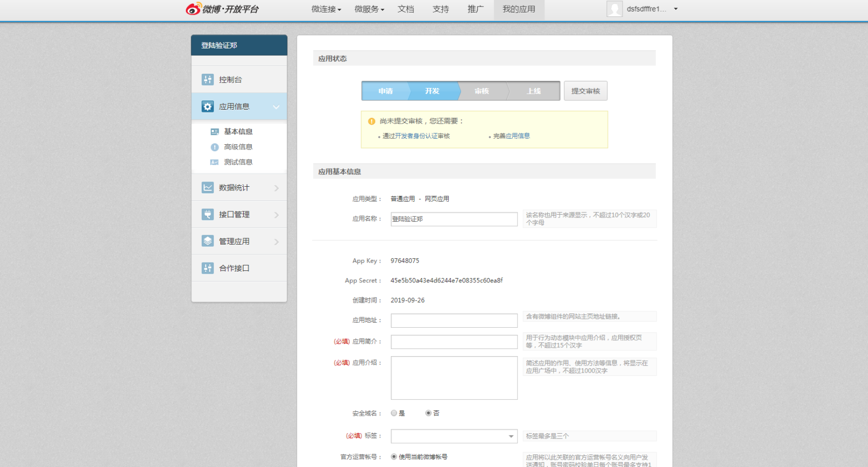Image resolution: width=868 pixels, height=467 pixels.
Task: Click the Weibo open platform logo
Action: pos(222,9)
